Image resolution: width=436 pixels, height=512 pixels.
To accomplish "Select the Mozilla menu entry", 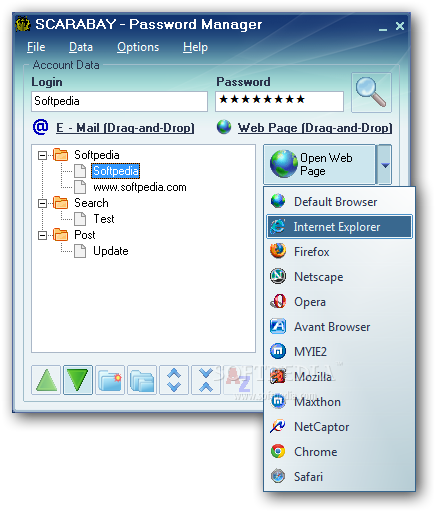I will point(339,376).
